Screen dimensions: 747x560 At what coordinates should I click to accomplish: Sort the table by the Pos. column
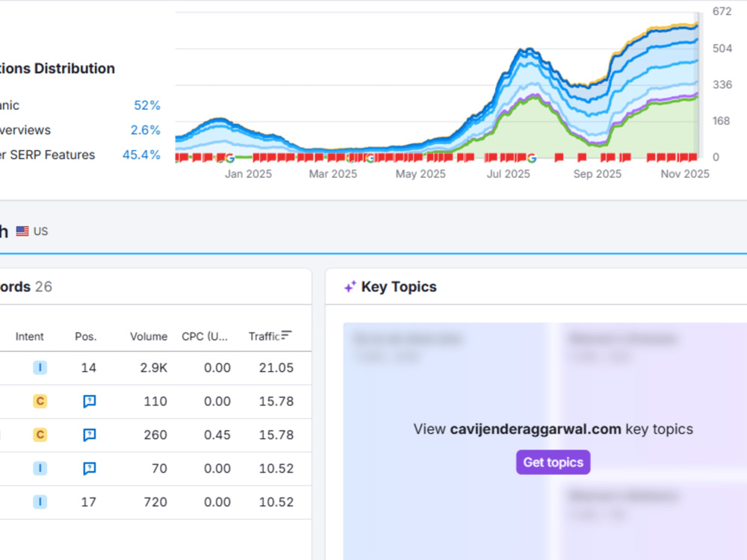86,336
